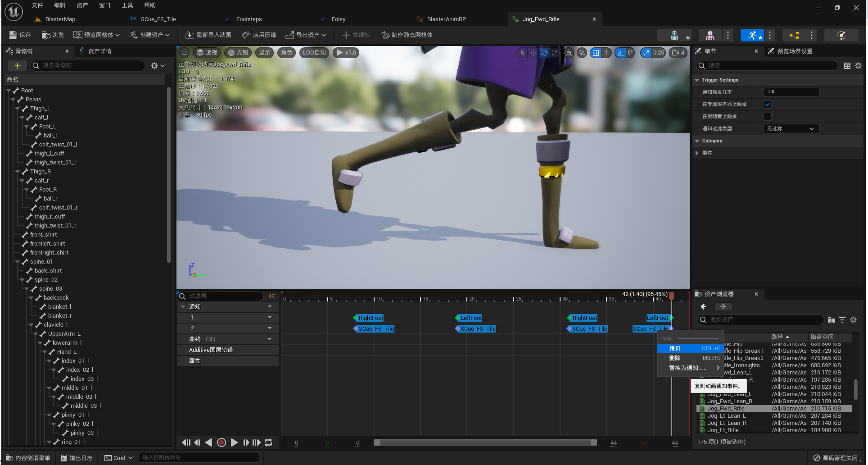Jump to the start of the animation
This screenshot has width=868, height=465.
[x=186, y=442]
